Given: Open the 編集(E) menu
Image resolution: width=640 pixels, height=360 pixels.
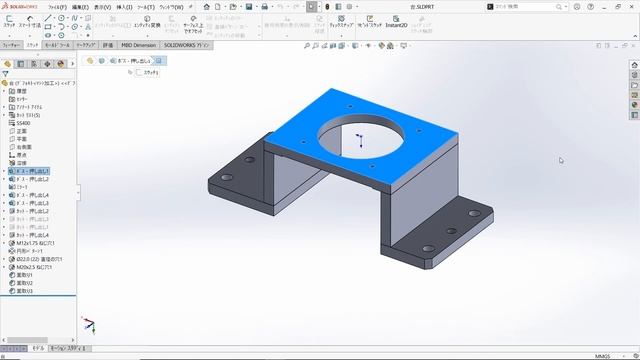Looking at the screenshot, I should click(x=80, y=7).
